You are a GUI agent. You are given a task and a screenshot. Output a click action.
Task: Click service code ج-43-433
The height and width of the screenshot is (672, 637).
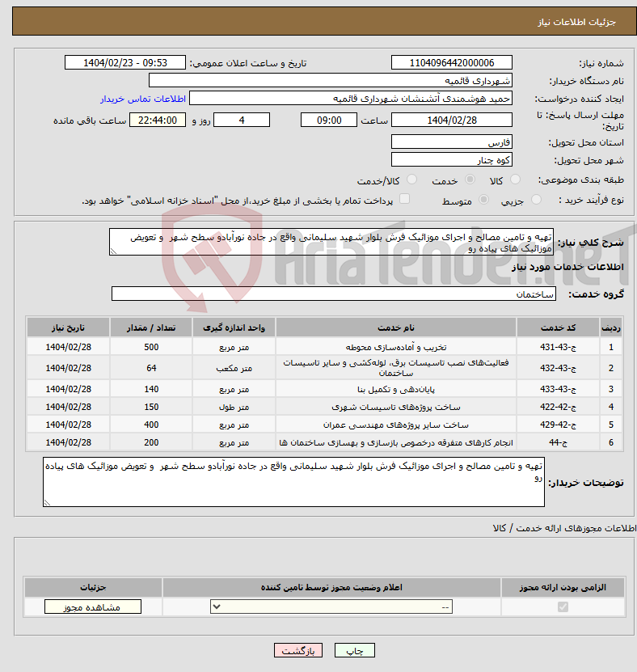tap(558, 389)
